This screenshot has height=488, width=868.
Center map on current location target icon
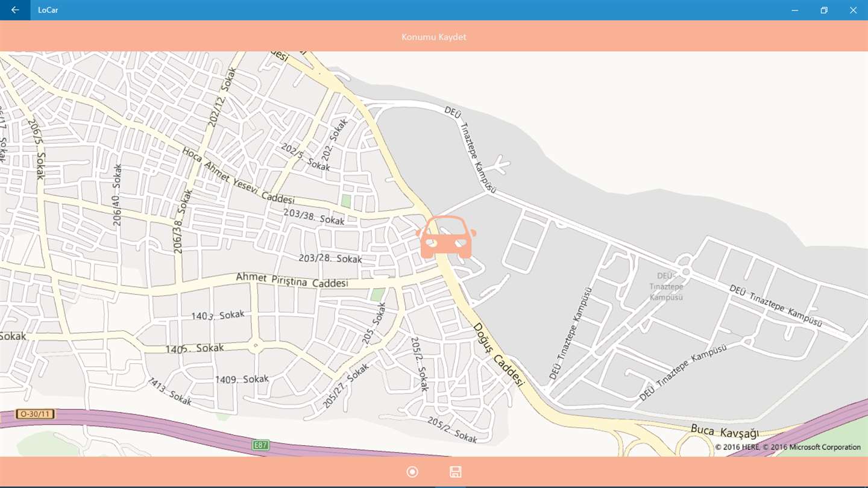[x=412, y=472]
